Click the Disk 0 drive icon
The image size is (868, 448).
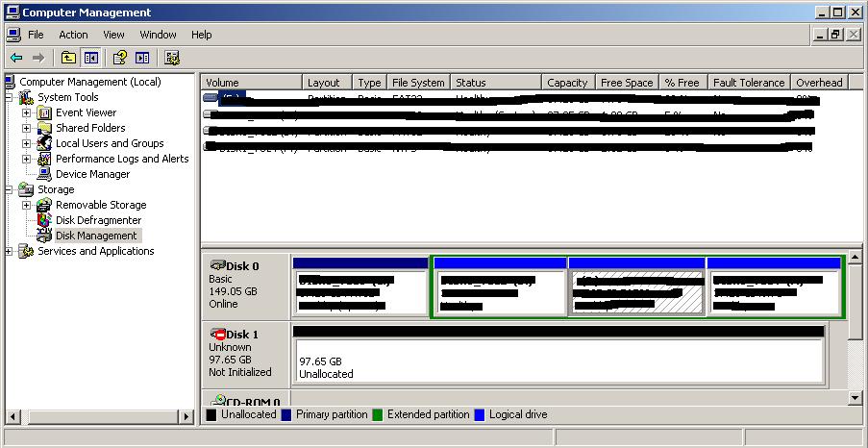pos(217,265)
